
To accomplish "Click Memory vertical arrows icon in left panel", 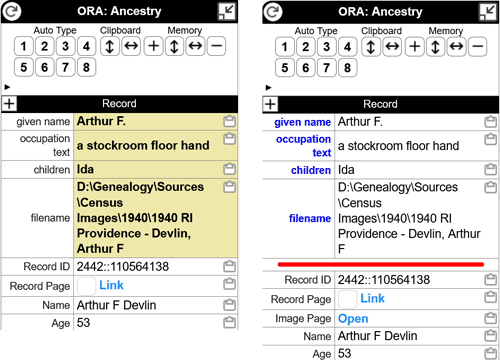I will (x=174, y=46).
